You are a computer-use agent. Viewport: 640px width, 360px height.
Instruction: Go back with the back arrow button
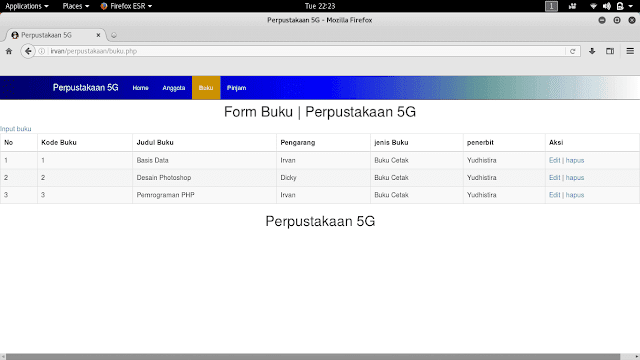pyautogui.click(x=28, y=51)
